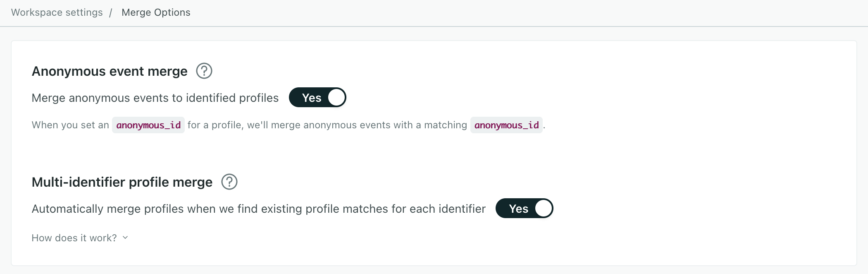Click "Yes" text inside the multi-identifier toggle
868x274 pixels.
518,209
